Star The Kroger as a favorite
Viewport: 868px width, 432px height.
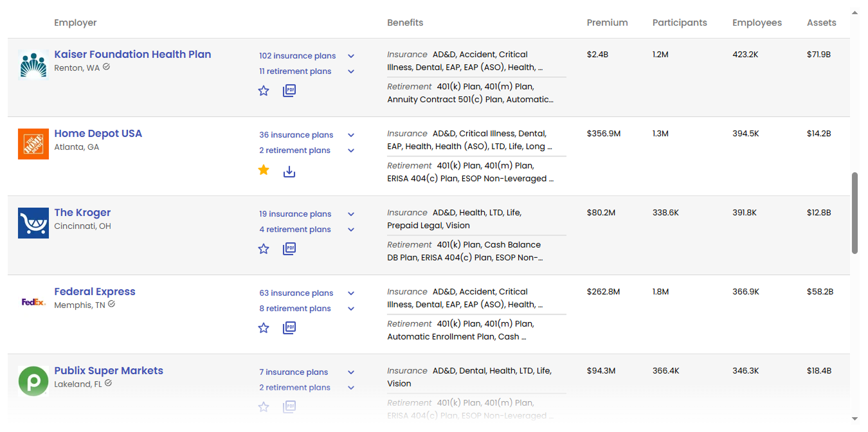(x=263, y=248)
